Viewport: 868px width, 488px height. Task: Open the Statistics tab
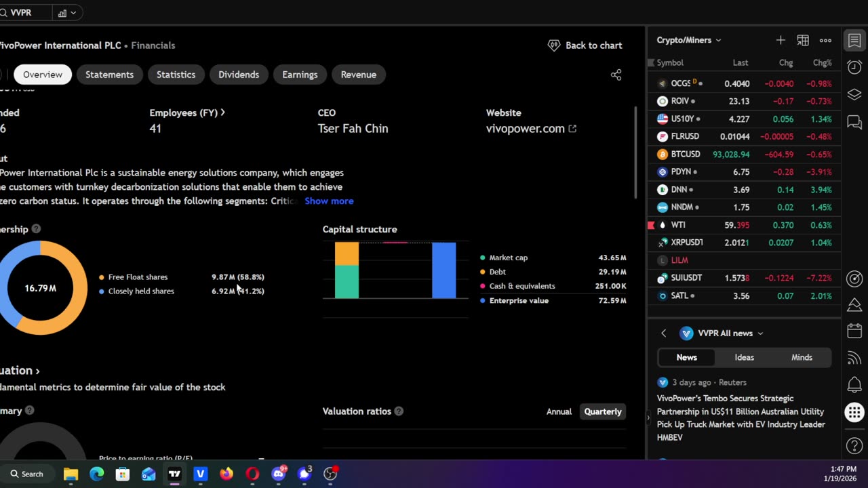(176, 75)
